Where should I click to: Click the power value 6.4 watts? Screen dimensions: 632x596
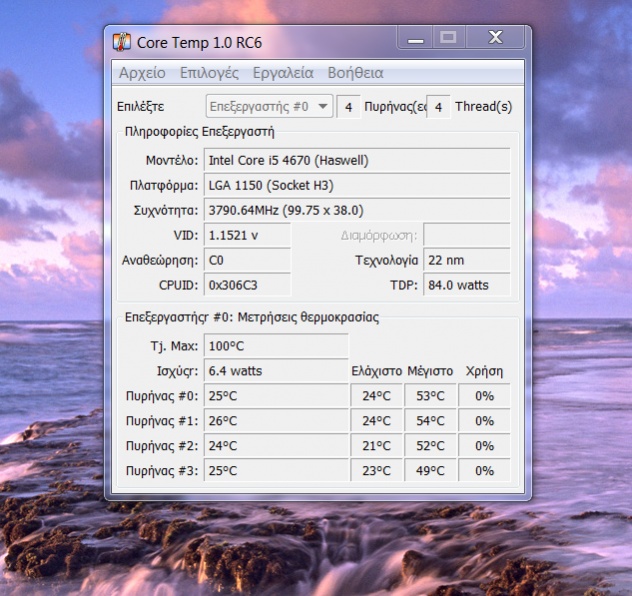pos(276,371)
